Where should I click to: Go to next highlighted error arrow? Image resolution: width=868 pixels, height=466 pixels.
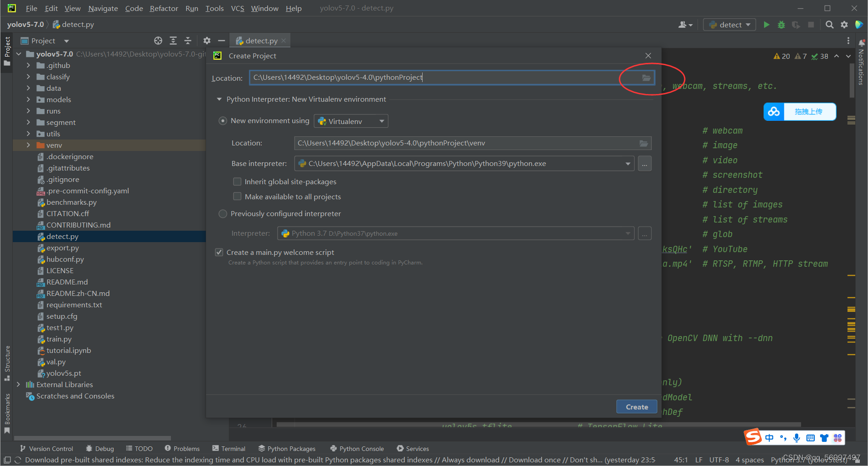[848, 56]
